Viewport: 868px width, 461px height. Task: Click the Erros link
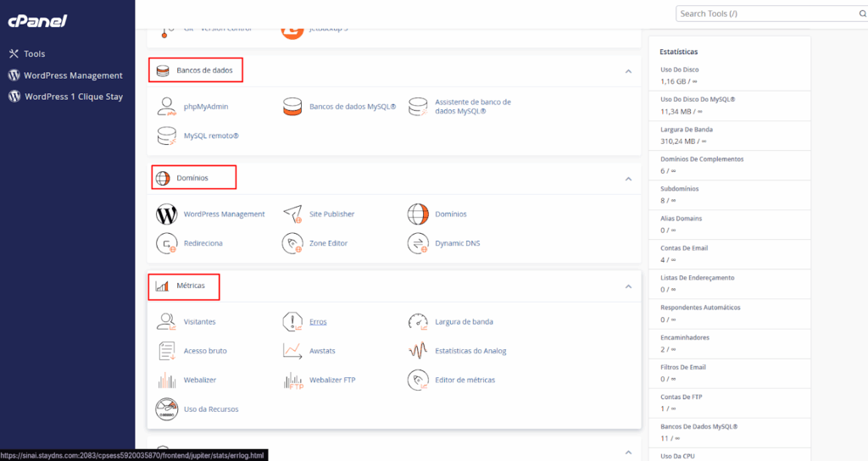318,322
